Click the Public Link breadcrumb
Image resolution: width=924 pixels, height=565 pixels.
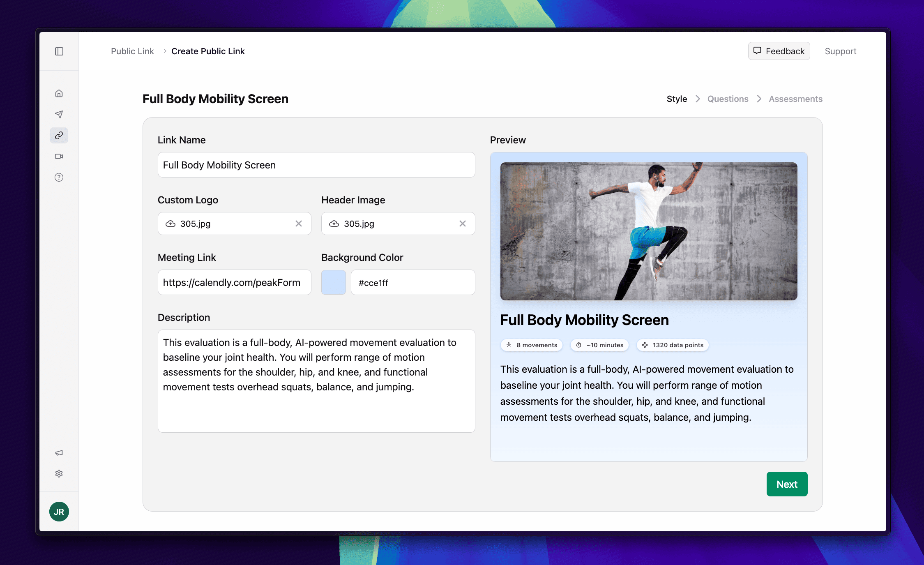coord(132,51)
